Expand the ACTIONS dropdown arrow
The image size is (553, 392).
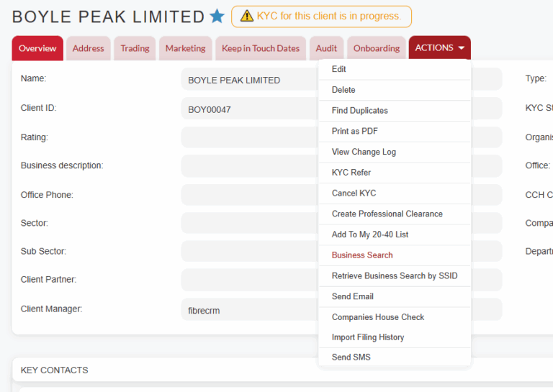click(x=462, y=48)
